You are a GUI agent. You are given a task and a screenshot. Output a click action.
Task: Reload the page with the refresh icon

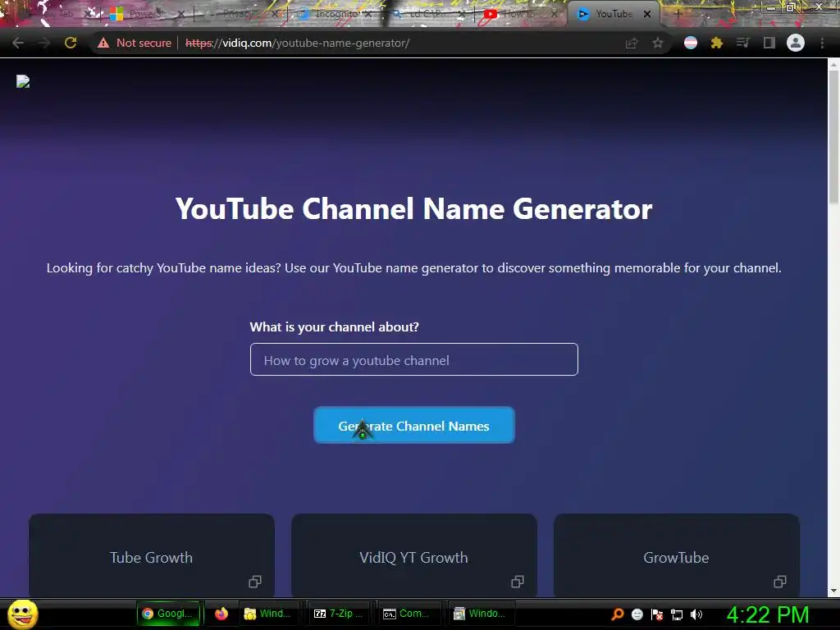[71, 43]
